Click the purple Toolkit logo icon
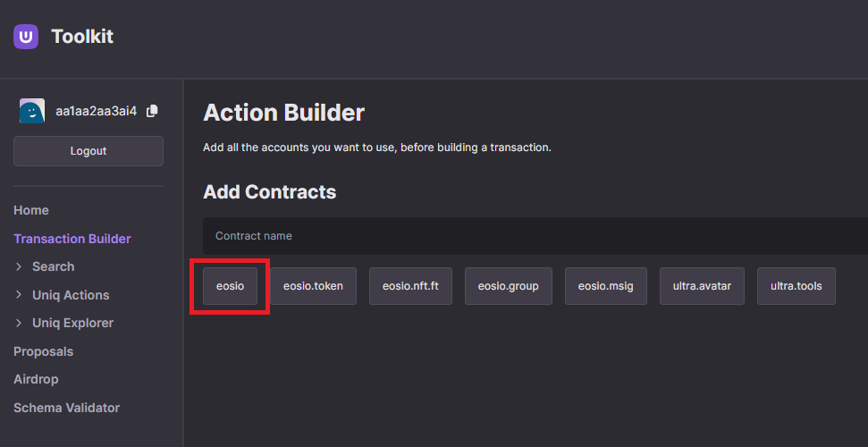The height and width of the screenshot is (447, 868). (26, 37)
